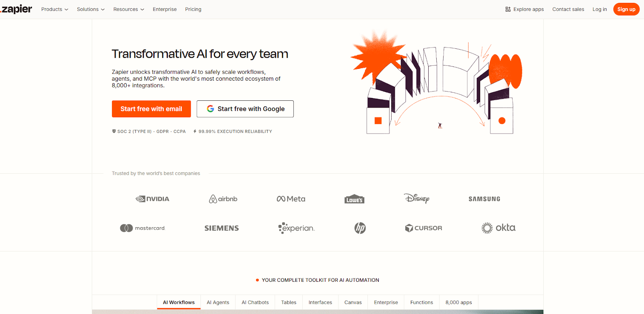Click the HP logo
Image resolution: width=644 pixels, height=314 pixels.
[360, 228]
